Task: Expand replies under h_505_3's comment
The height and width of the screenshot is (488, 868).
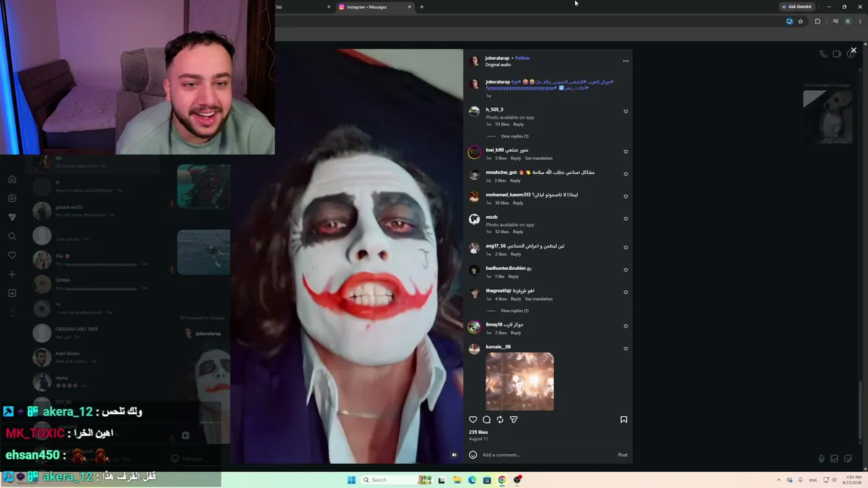Action: [515, 136]
